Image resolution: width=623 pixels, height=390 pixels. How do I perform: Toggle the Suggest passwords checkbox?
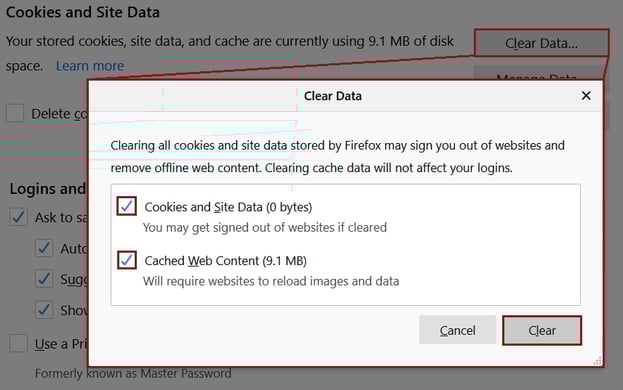(x=44, y=279)
